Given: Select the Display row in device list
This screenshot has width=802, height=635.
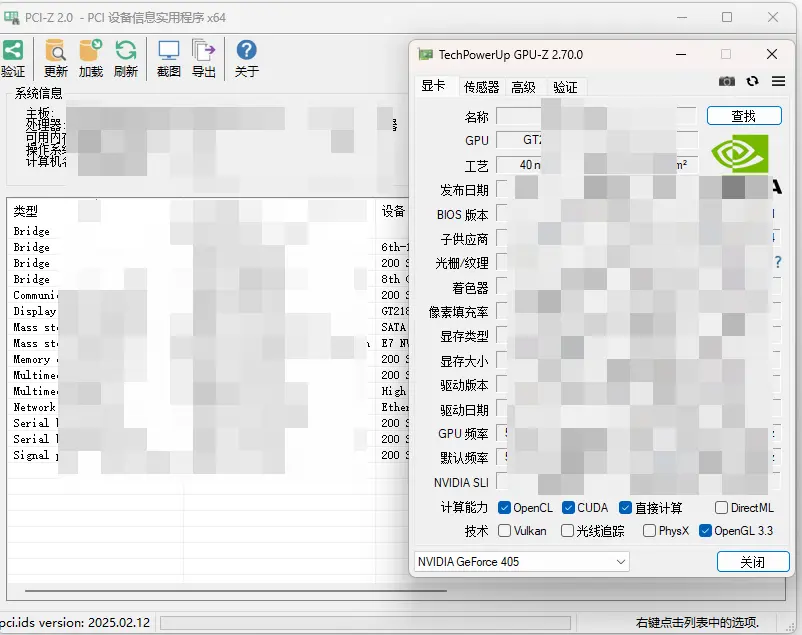Looking at the screenshot, I should [x=208, y=311].
